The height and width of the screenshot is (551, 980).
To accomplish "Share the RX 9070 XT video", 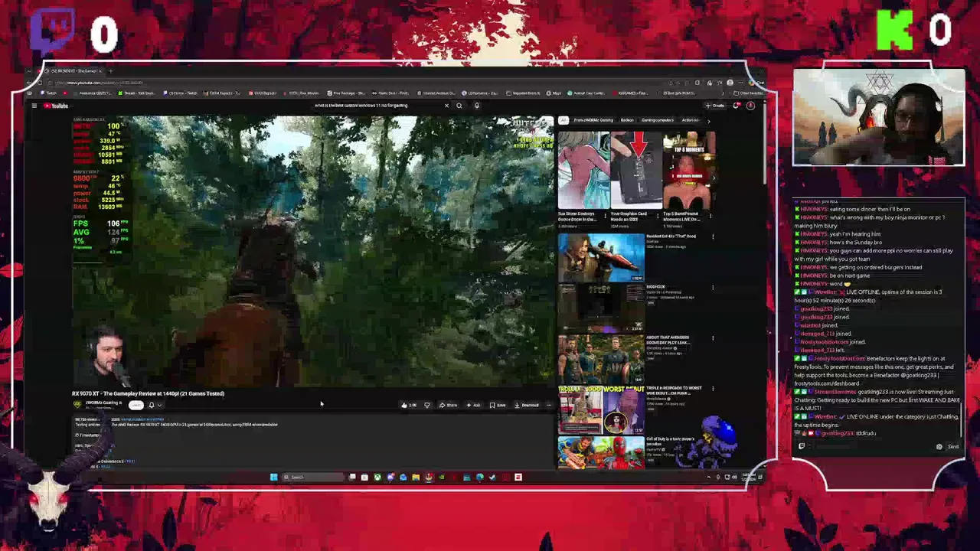I will coord(449,406).
